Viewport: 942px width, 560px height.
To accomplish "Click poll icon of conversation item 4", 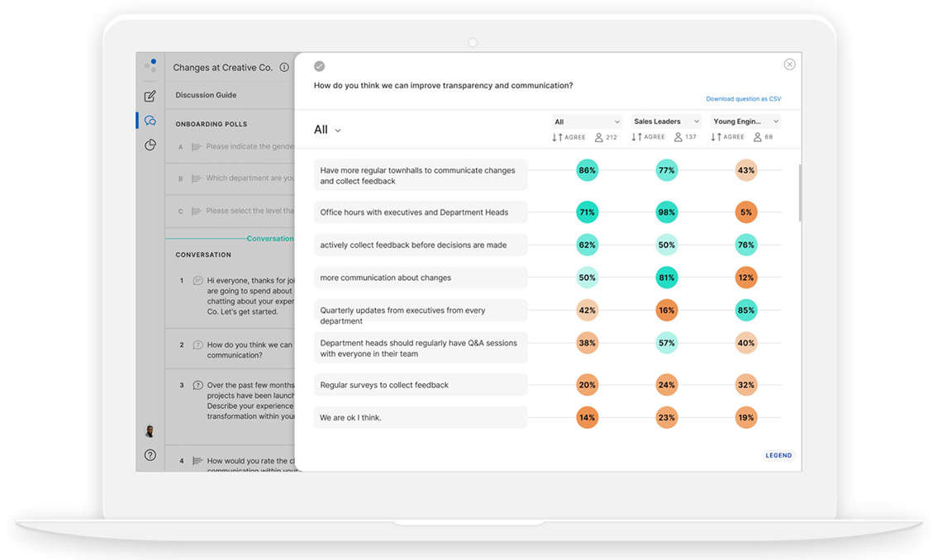I will [197, 461].
